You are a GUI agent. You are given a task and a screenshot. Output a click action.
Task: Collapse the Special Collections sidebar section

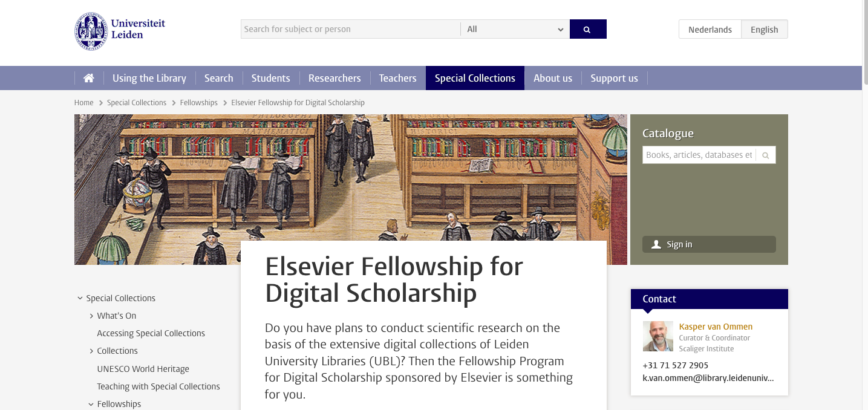[x=80, y=298]
